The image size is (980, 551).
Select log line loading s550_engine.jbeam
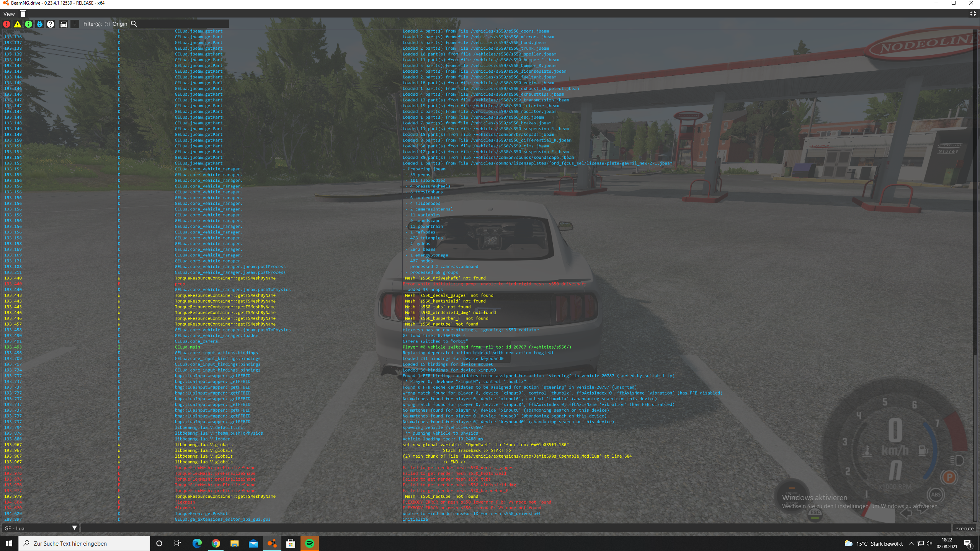[x=478, y=83]
